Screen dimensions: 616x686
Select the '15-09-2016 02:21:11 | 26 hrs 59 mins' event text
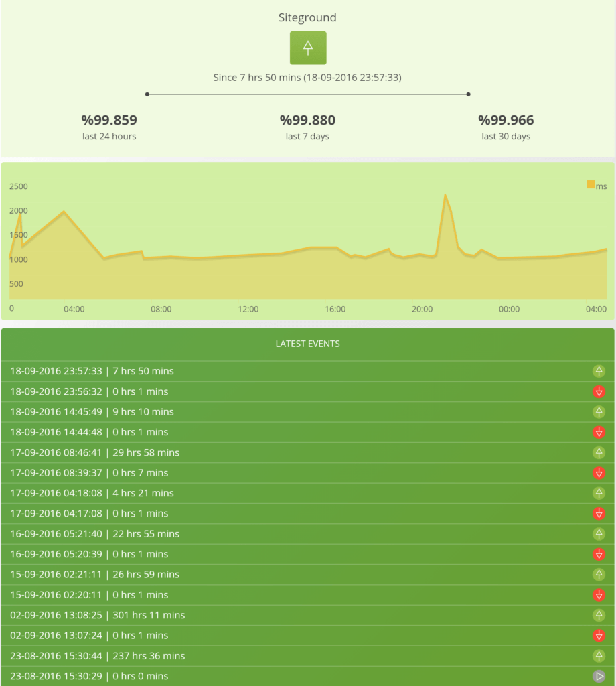94,574
